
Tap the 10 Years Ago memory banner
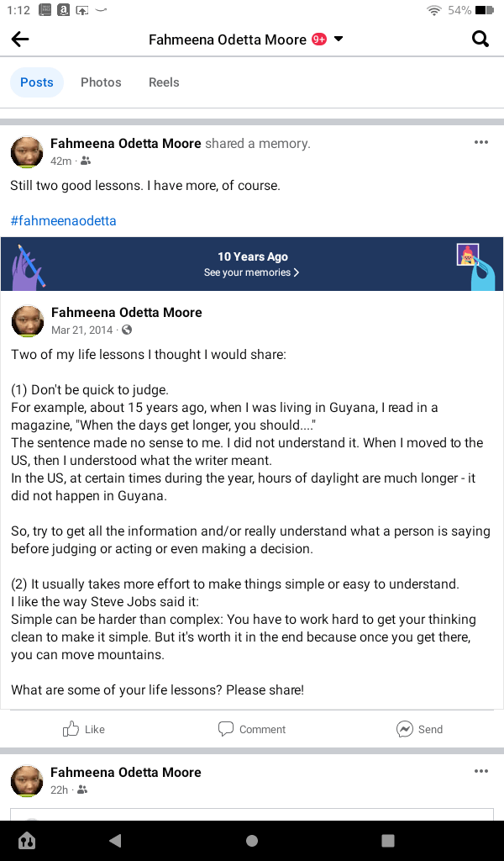click(252, 257)
